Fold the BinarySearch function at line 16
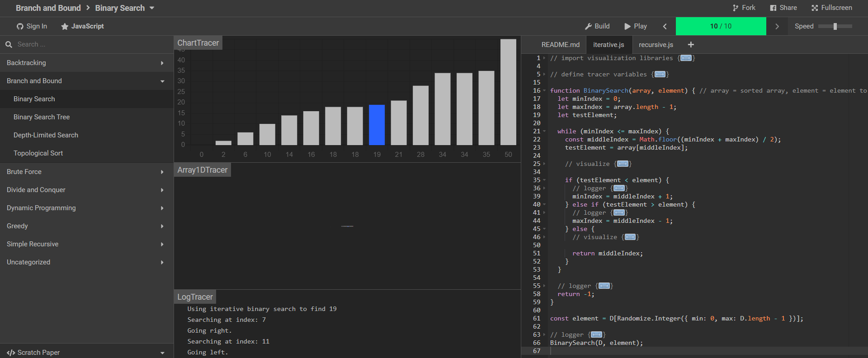The width and height of the screenshot is (868, 358). tap(544, 90)
